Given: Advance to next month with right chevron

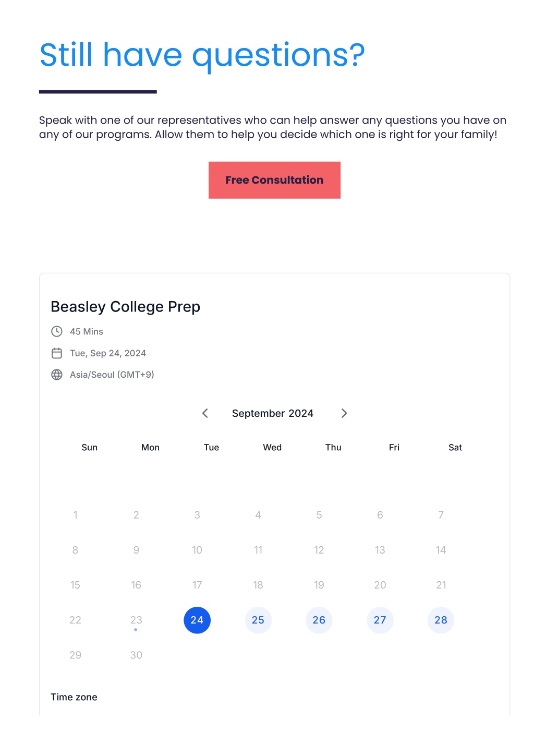Looking at the screenshot, I should click(x=344, y=413).
